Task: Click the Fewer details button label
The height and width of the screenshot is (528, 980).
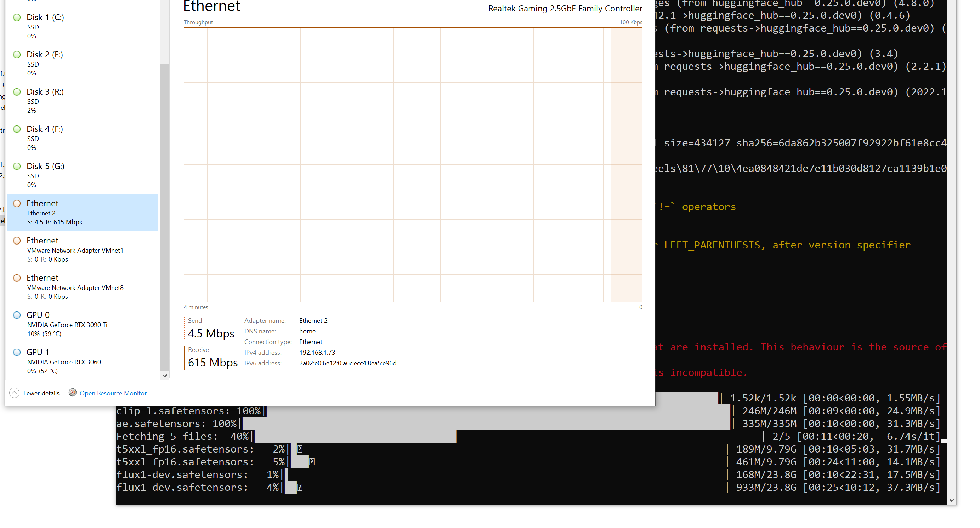Action: click(41, 393)
